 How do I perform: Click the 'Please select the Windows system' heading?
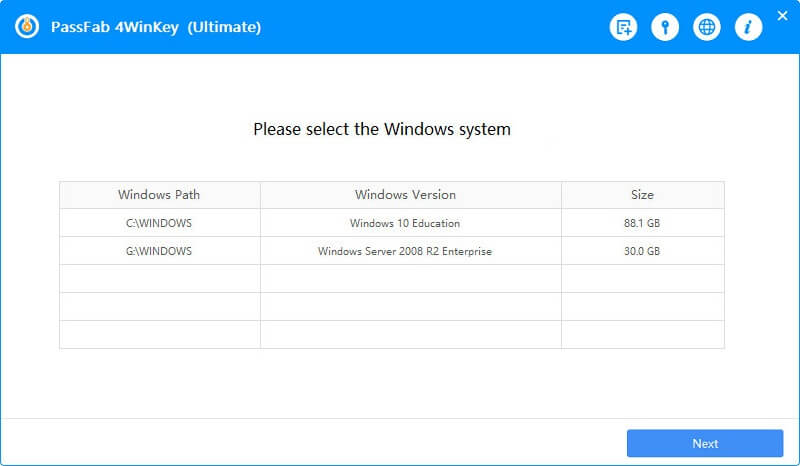pos(382,129)
